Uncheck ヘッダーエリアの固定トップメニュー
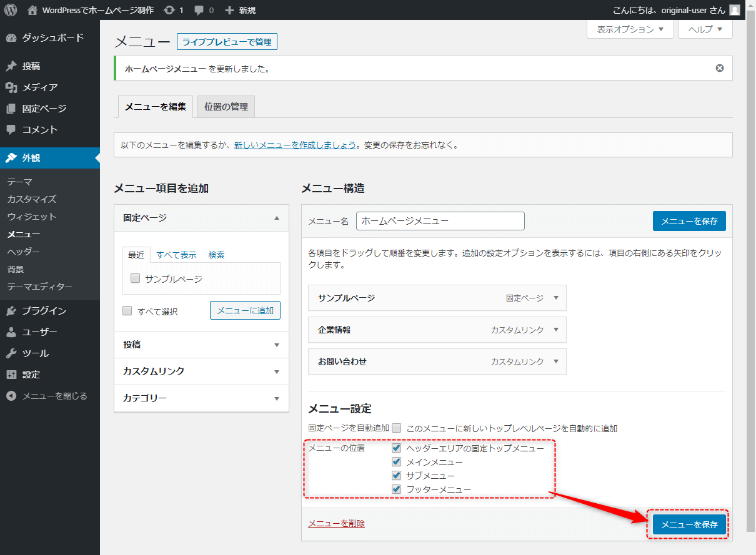The width and height of the screenshot is (756, 555). coord(396,448)
